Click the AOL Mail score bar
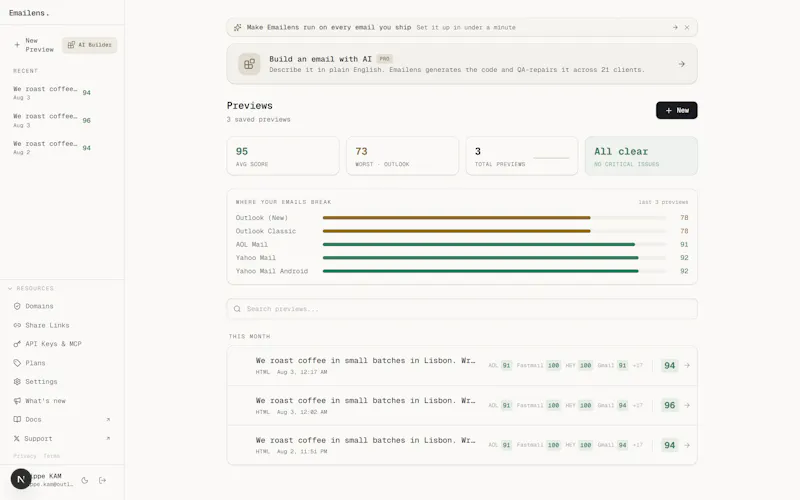 494,244
